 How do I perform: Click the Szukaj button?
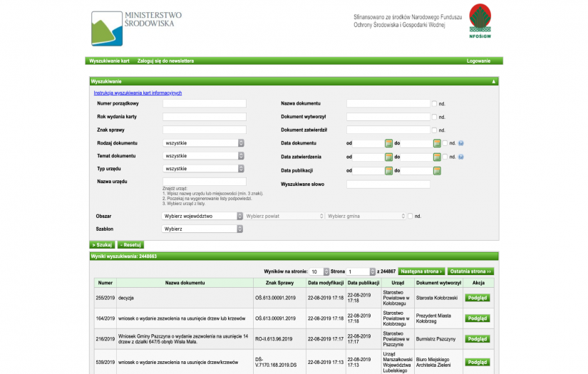click(102, 245)
